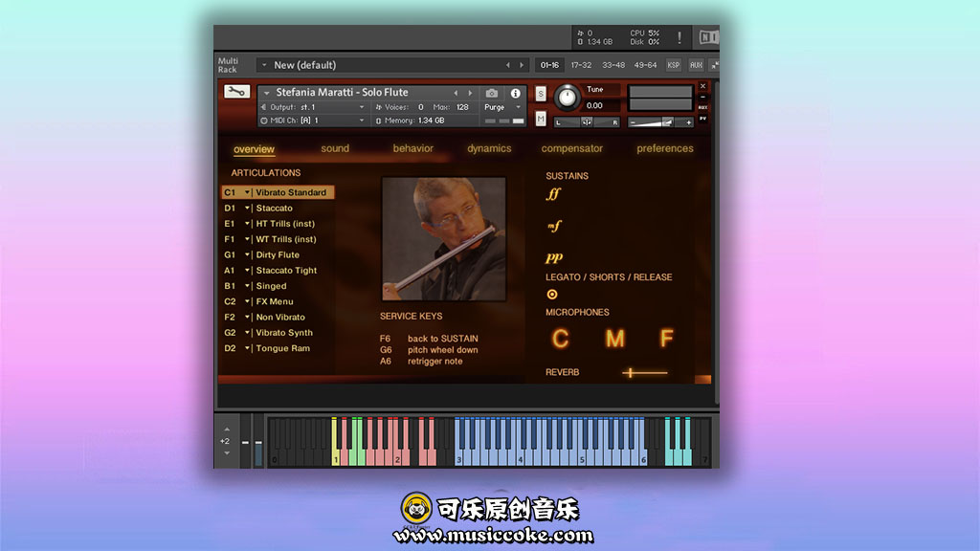
Task: Expand the G1 Dirty Flute articulation dropdown
Action: click(248, 254)
